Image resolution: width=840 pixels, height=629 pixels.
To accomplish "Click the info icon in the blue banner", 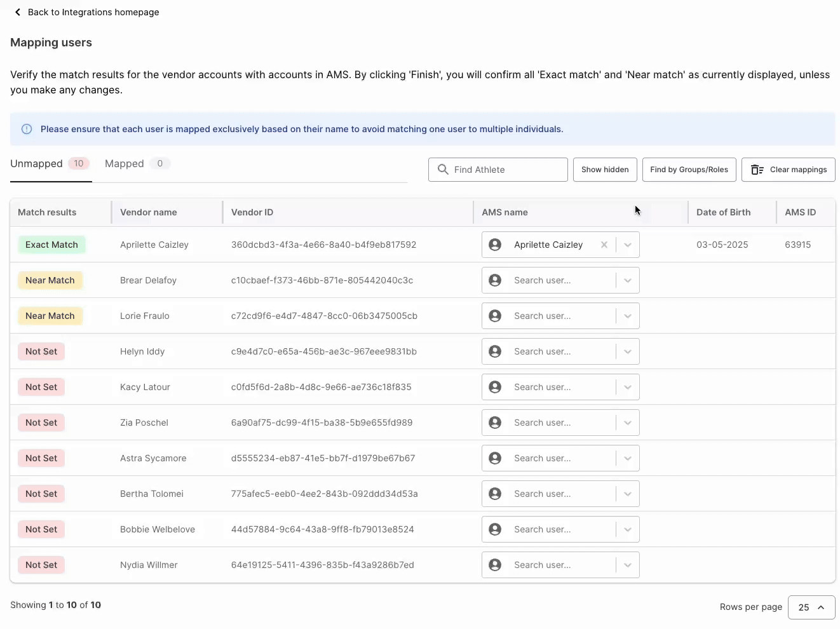I will pos(26,128).
